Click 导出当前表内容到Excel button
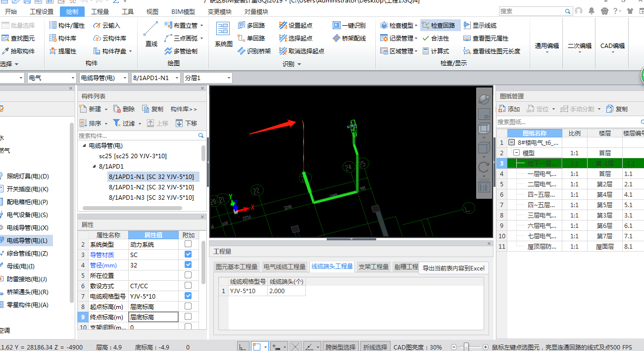The height and width of the screenshot is (351, 644). click(x=453, y=268)
